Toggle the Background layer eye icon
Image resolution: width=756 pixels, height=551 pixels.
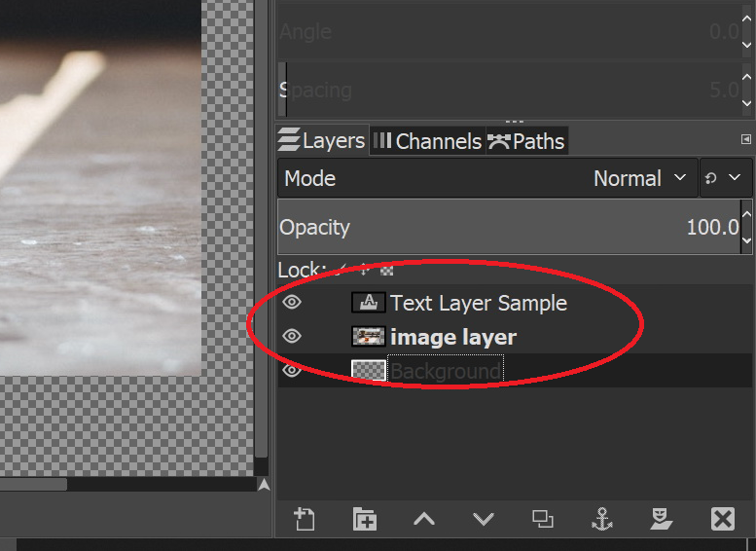[292, 371]
